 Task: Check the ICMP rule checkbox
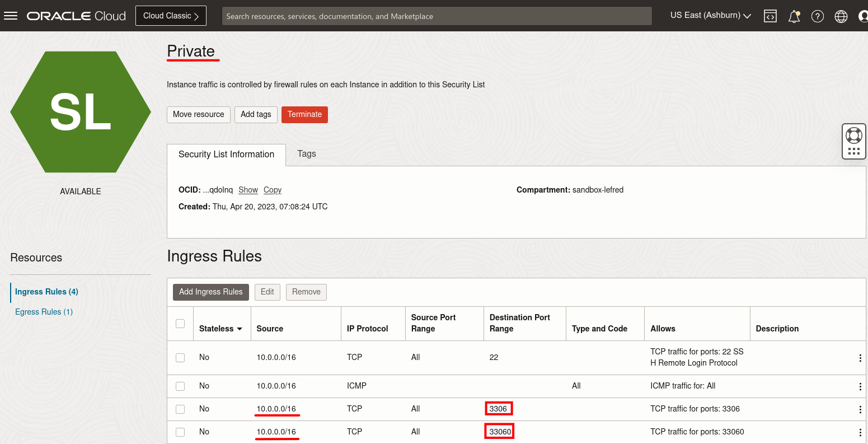[x=180, y=386]
